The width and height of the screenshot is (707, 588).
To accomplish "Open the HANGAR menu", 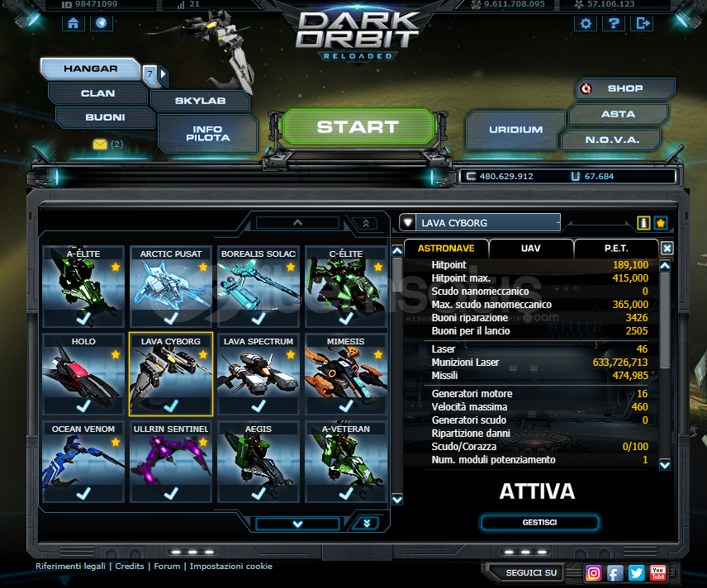I will pos(90,69).
